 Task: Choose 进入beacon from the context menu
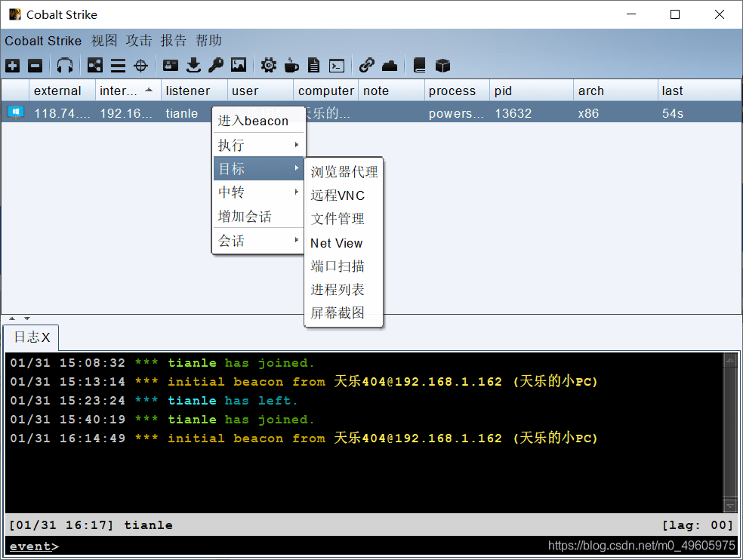[x=259, y=121]
